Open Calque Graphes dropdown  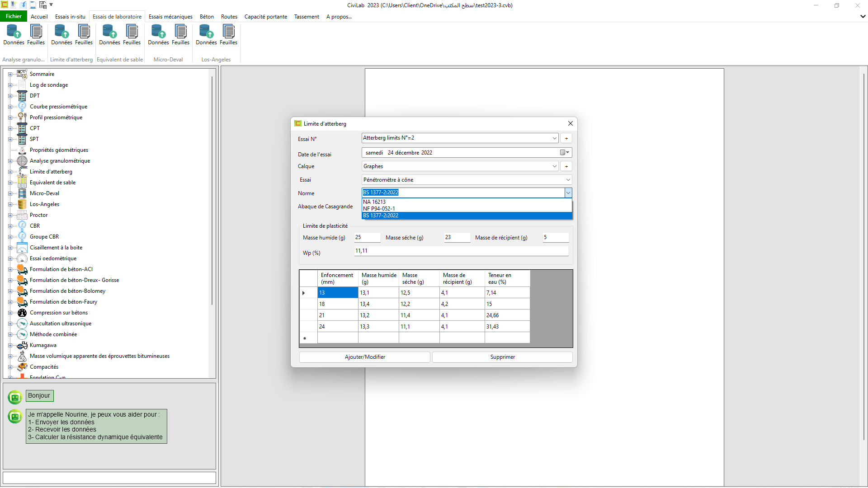click(554, 166)
